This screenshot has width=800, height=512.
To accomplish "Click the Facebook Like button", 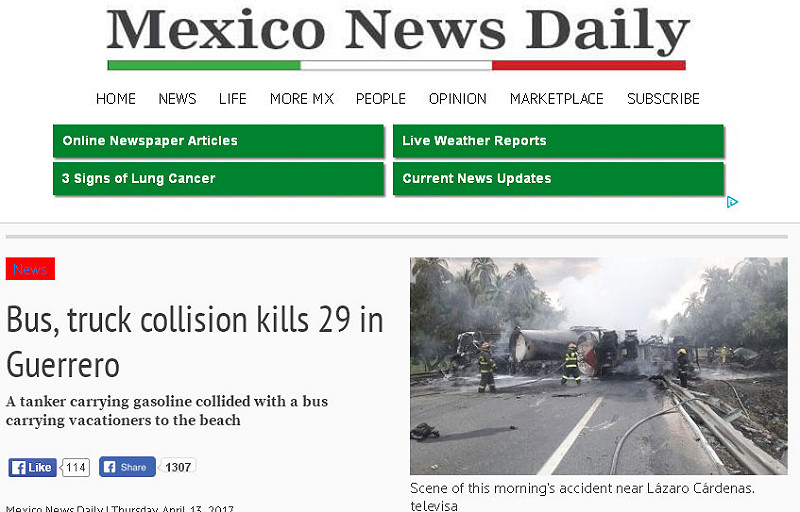I will [32, 467].
